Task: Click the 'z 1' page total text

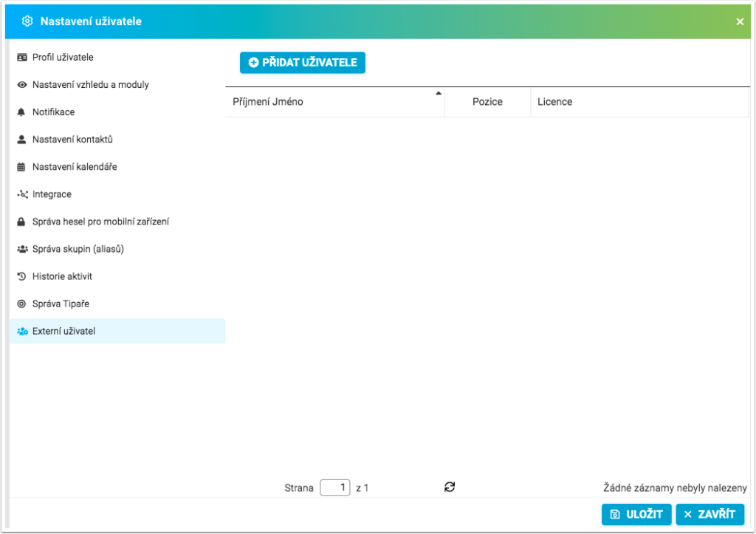Action: pyautogui.click(x=362, y=487)
